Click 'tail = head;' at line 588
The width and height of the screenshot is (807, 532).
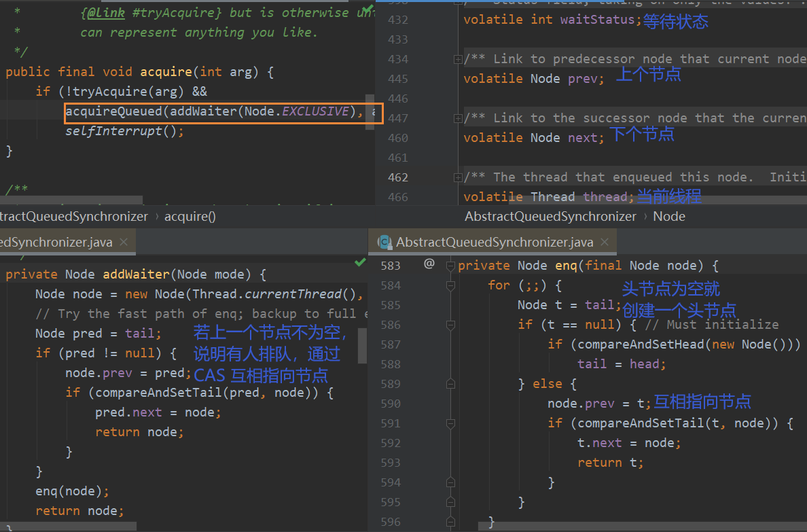click(x=622, y=364)
